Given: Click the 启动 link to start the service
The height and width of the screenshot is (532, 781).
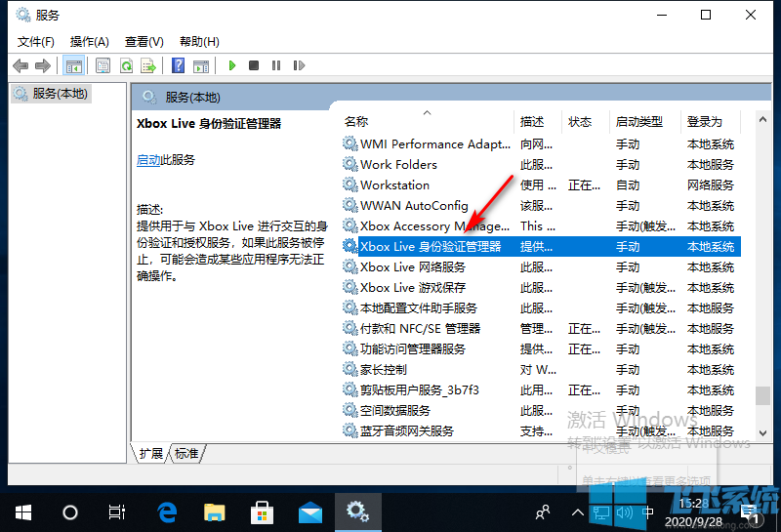Looking at the screenshot, I should click(x=148, y=160).
